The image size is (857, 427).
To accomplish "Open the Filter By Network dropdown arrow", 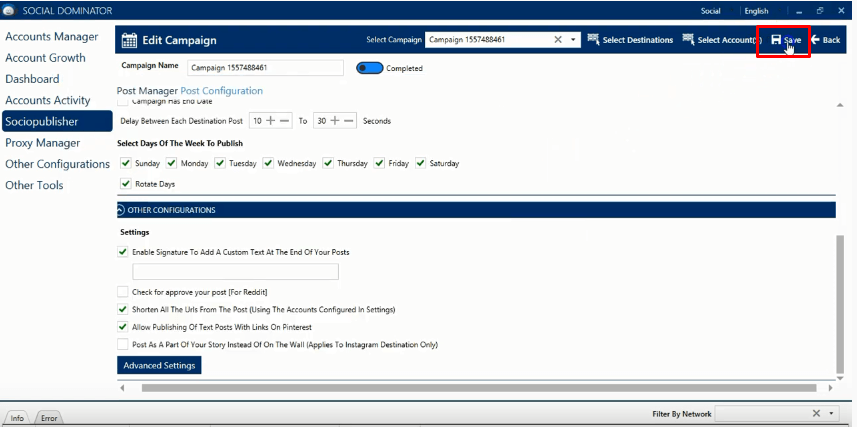I will point(831,414).
